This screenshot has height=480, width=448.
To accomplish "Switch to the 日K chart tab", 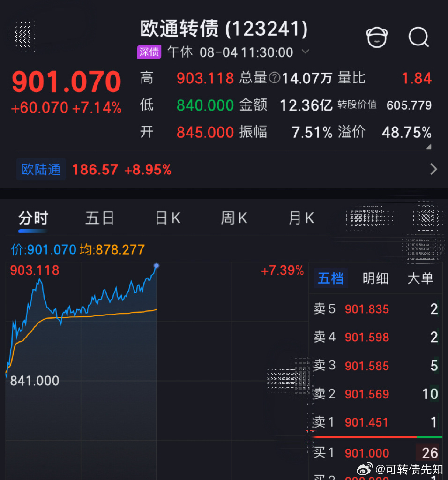I will (168, 218).
